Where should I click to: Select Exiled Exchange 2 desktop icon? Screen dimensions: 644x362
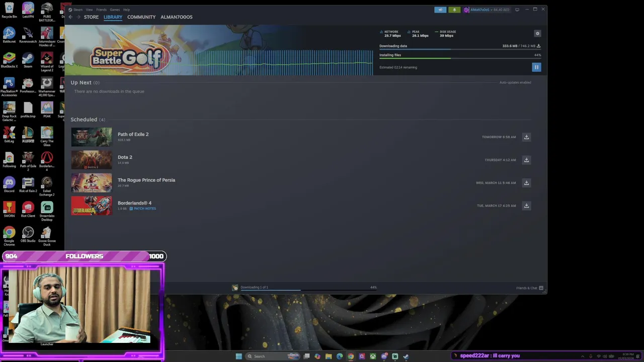(47, 186)
